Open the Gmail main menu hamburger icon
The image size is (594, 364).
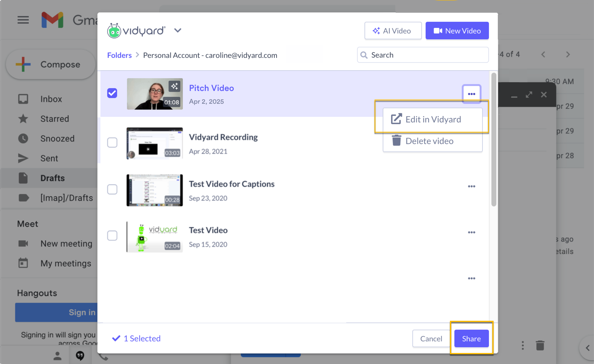(23, 20)
